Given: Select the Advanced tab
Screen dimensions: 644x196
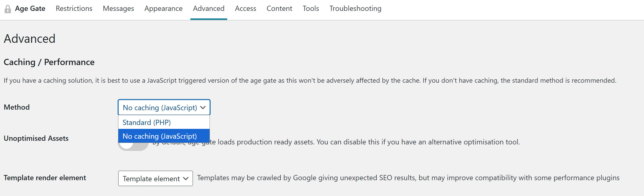Looking at the screenshot, I should pyautogui.click(x=209, y=9).
